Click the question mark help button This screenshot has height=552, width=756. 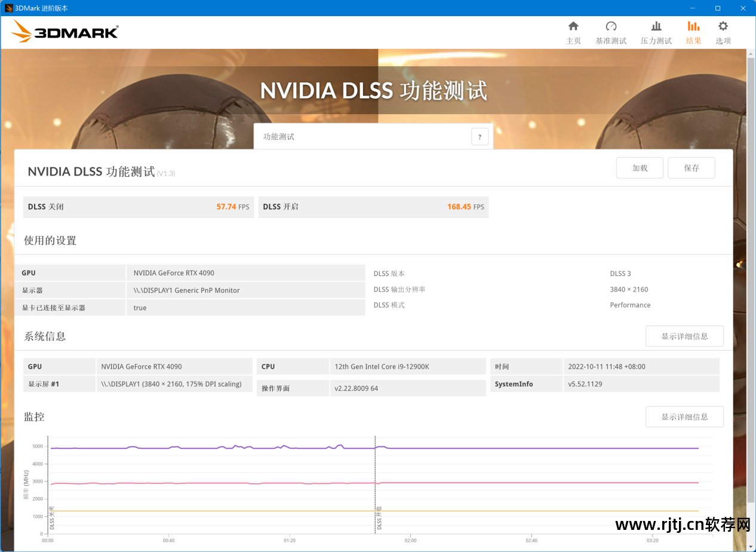click(x=480, y=137)
